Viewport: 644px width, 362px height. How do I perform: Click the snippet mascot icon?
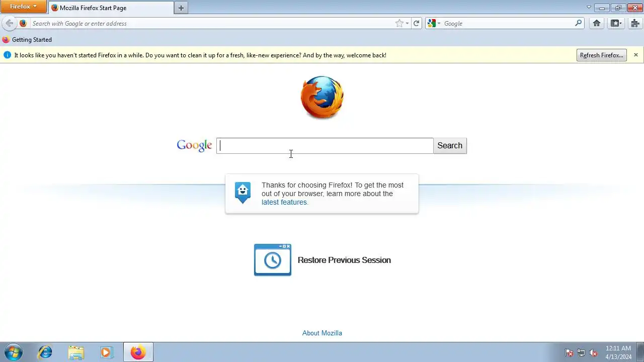[x=243, y=193]
